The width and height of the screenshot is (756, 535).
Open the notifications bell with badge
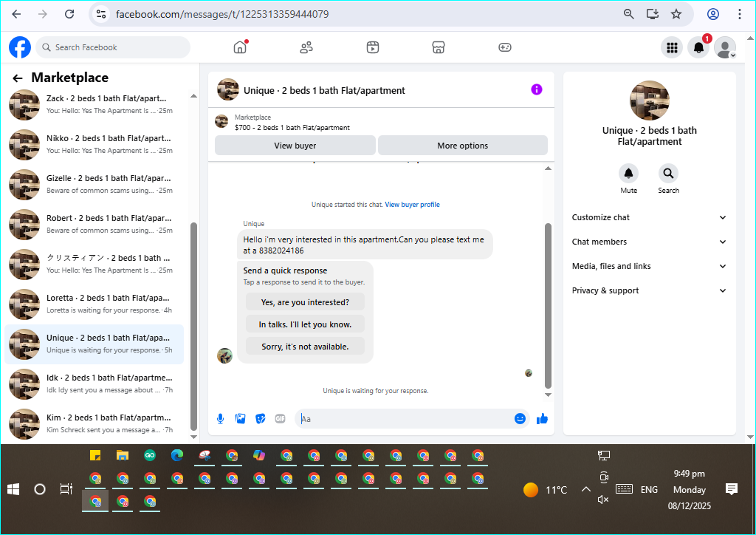tap(698, 47)
